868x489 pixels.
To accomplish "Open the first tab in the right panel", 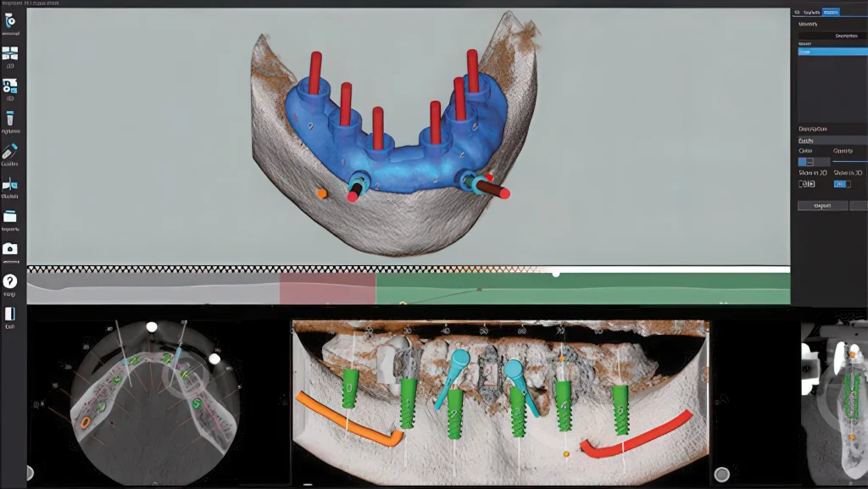I will click(x=798, y=12).
